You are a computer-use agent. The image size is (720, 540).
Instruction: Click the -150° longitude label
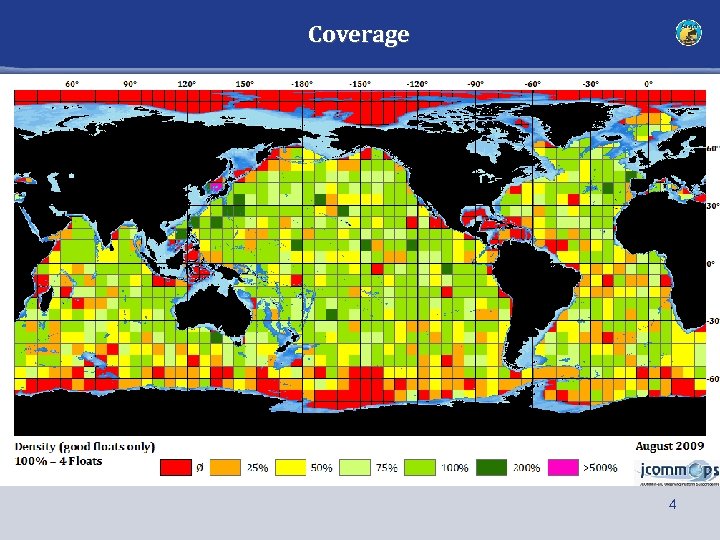[x=360, y=84]
